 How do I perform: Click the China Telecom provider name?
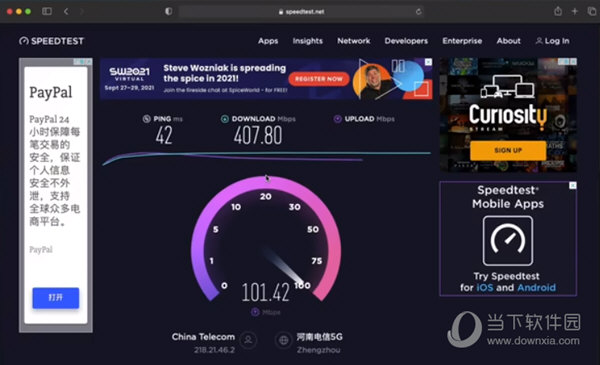(203, 337)
